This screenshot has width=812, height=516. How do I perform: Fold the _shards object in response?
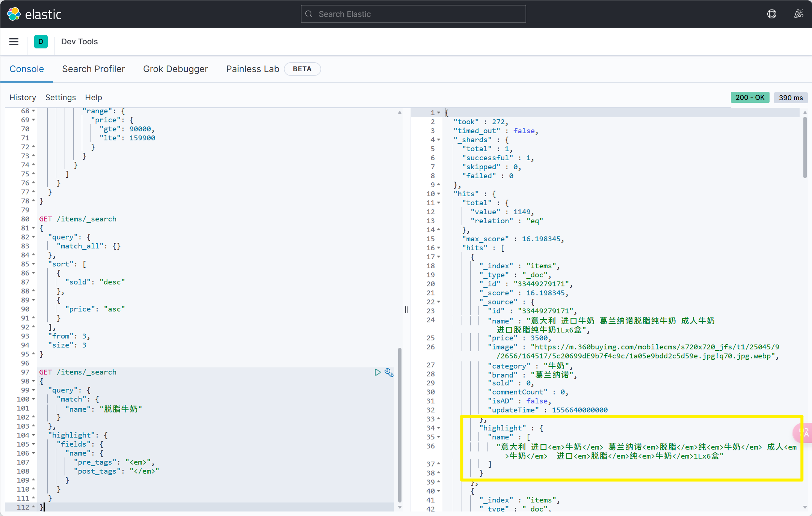439,140
